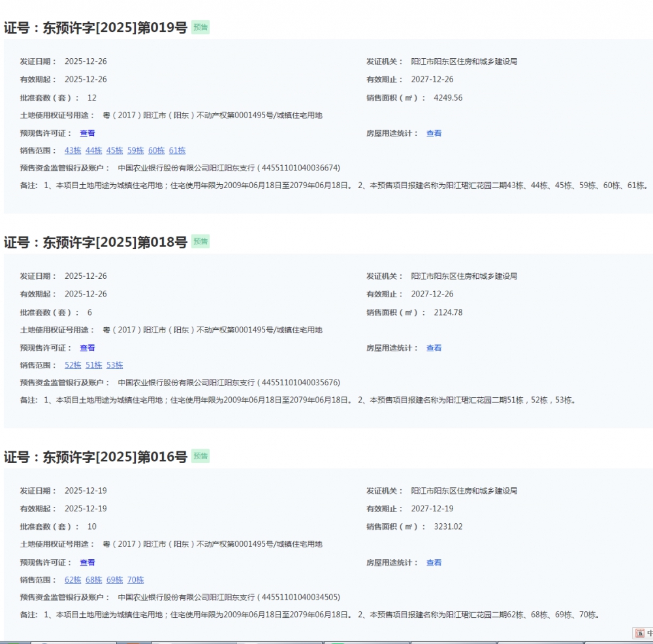This screenshot has height=644, width=653.
Task: Click the 61栋 building link
Action: [x=178, y=151]
